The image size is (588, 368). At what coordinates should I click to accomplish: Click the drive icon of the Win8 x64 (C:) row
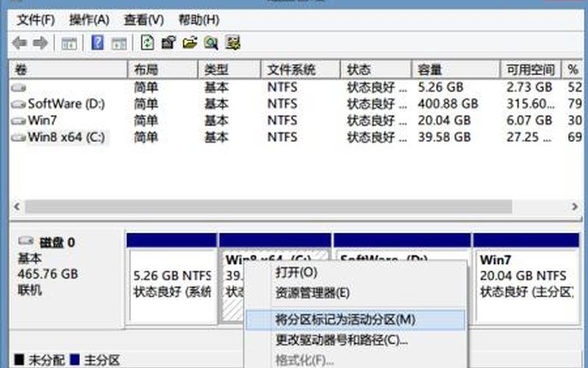tap(18, 138)
